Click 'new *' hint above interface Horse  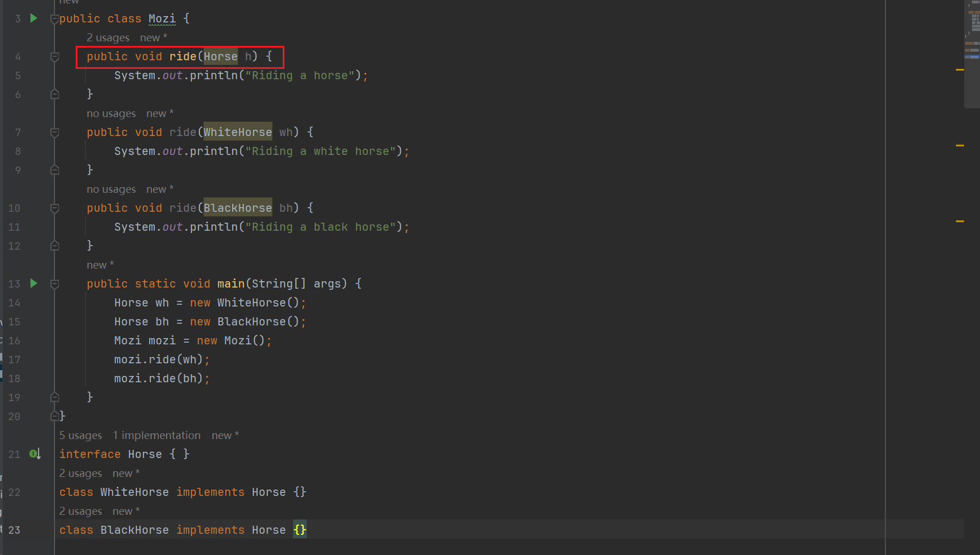click(225, 436)
